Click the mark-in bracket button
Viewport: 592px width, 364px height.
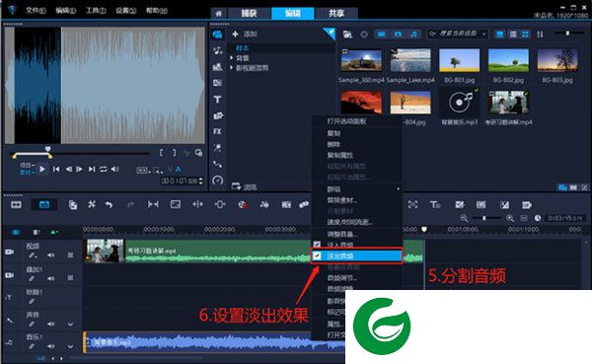coord(162,153)
